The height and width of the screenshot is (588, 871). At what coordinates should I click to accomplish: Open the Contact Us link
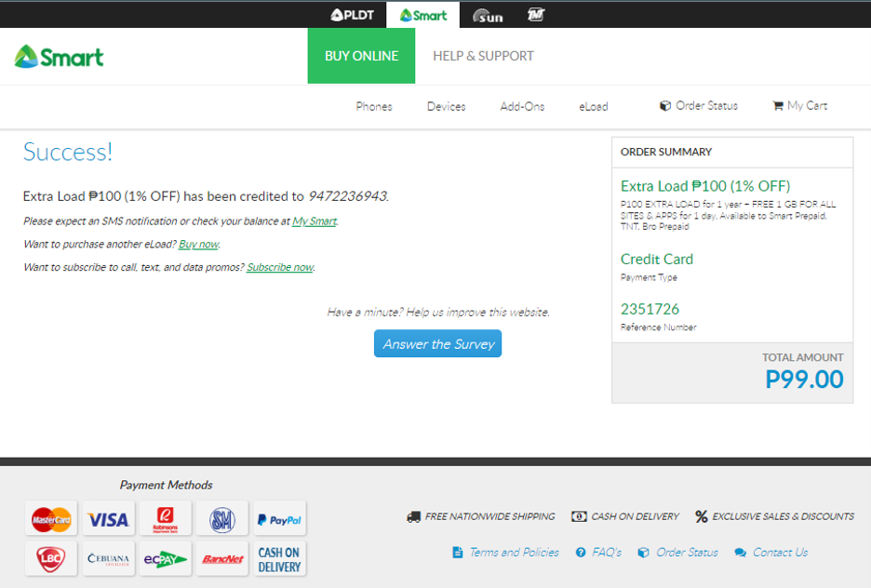pyautogui.click(x=781, y=553)
